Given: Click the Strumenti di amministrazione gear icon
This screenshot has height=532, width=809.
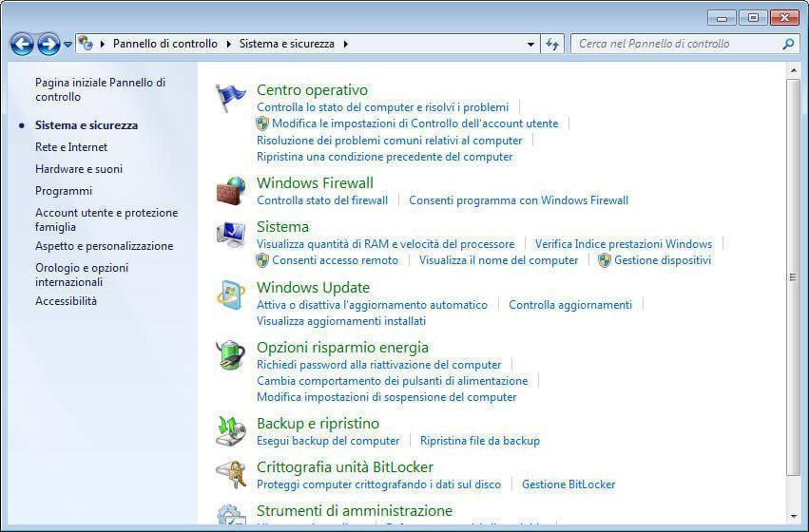Looking at the screenshot, I should coord(231,515).
